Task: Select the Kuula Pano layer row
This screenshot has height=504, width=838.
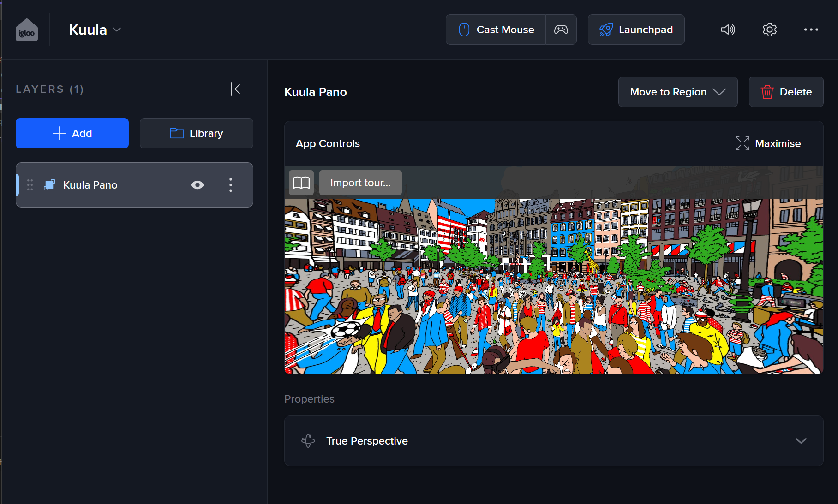Action: (x=134, y=185)
